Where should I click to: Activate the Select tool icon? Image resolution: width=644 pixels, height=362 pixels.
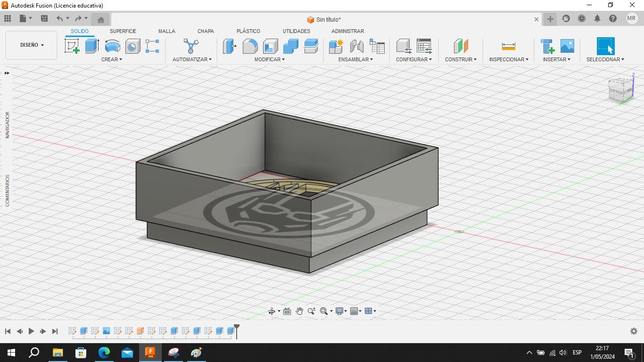(605, 46)
